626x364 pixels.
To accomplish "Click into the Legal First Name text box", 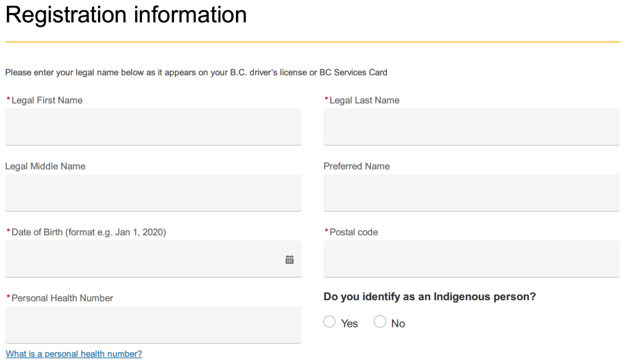I will tap(153, 127).
